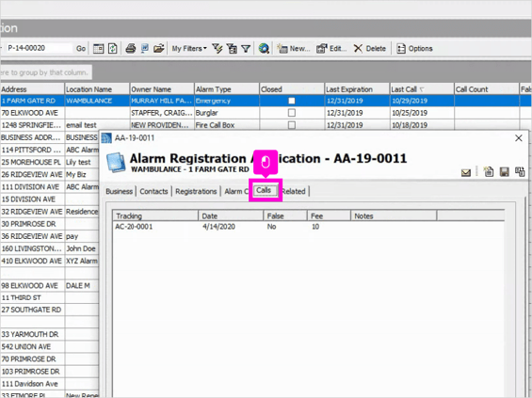Click the Options toolbar button
Image resolution: width=532 pixels, height=398 pixels.
(414, 49)
